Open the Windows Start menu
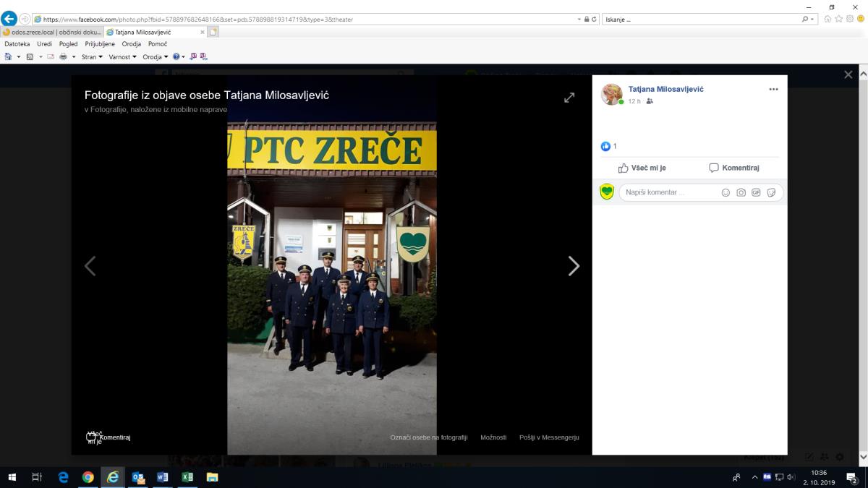 [12, 477]
